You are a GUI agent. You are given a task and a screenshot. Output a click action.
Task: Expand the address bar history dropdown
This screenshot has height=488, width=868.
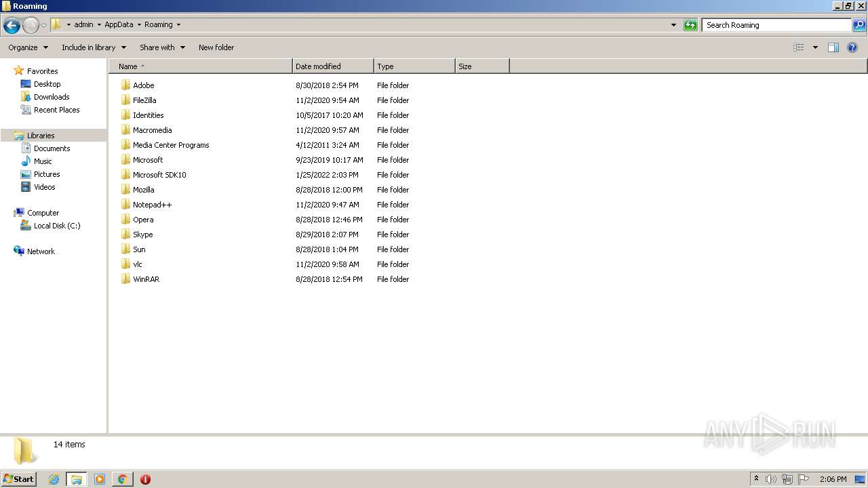(673, 25)
